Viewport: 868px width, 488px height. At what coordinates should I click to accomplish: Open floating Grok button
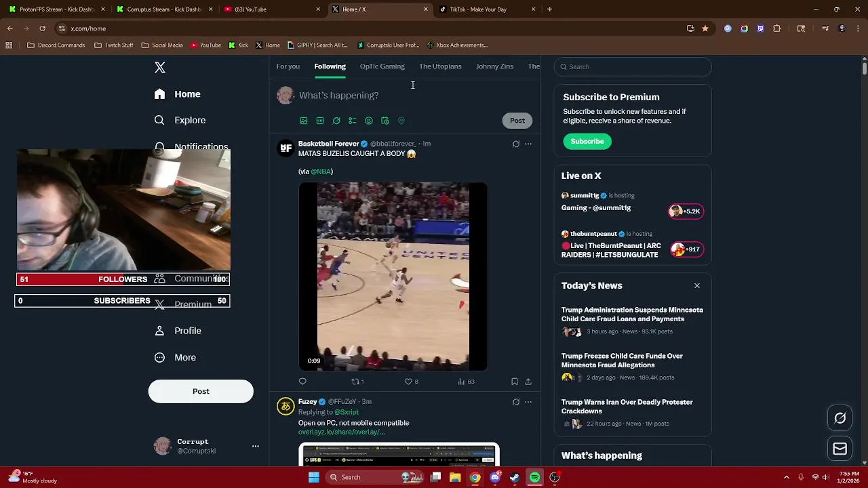(x=840, y=418)
